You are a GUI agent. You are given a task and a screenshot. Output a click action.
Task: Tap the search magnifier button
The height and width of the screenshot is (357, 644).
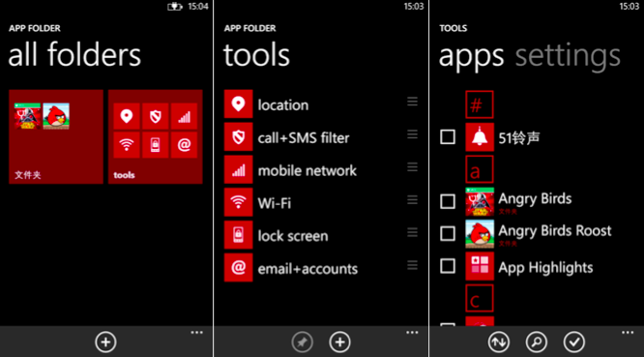(537, 342)
